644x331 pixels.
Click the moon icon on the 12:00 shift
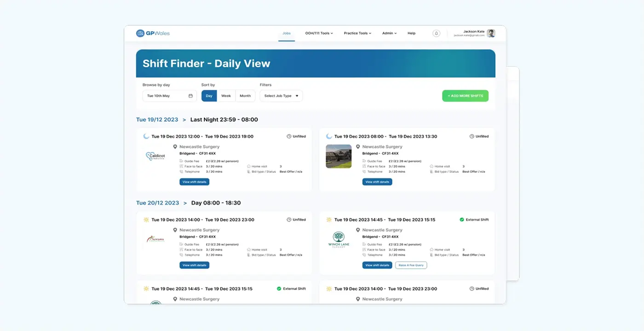tap(146, 137)
